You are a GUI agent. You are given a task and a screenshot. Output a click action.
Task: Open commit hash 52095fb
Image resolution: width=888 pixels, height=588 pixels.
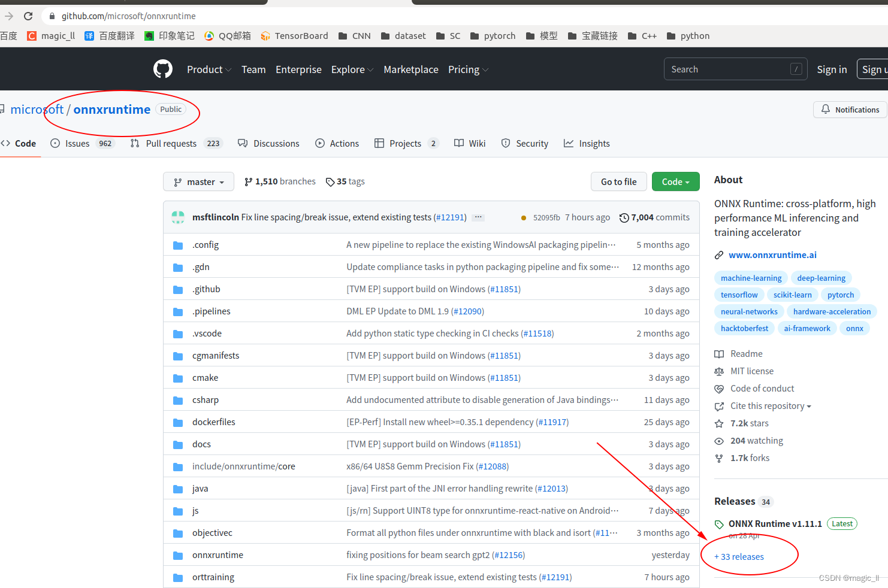(546, 218)
